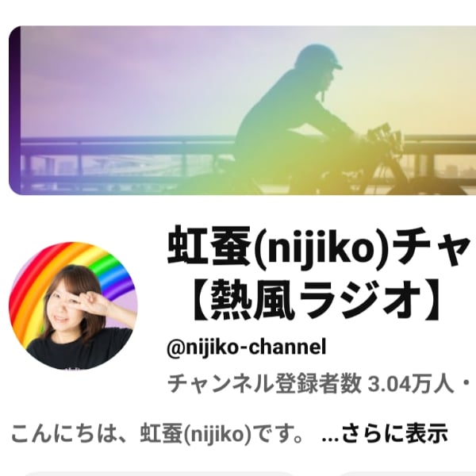Click the @nijiko-channel handle
Viewport: 476px width, 476px height.
pos(247,347)
